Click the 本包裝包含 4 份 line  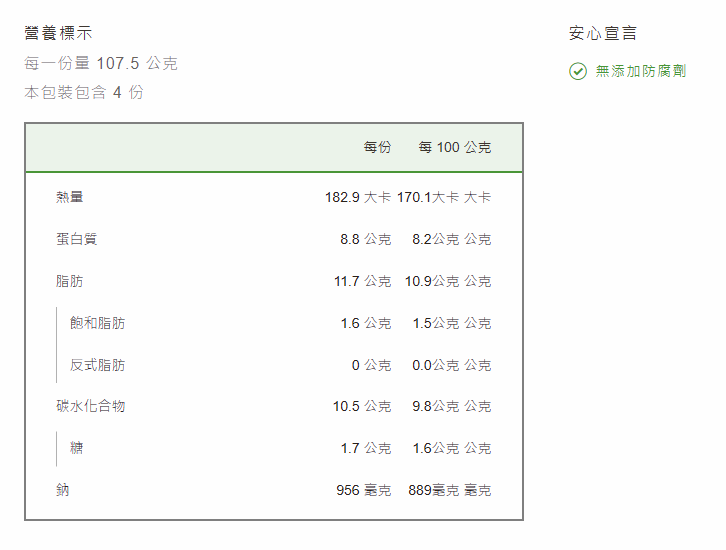(x=84, y=92)
